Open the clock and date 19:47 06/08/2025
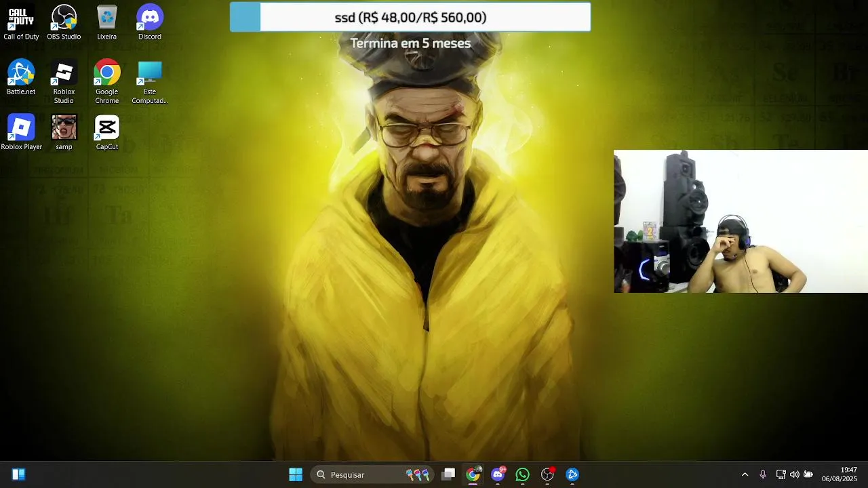The height and width of the screenshot is (488, 868). coord(840,474)
